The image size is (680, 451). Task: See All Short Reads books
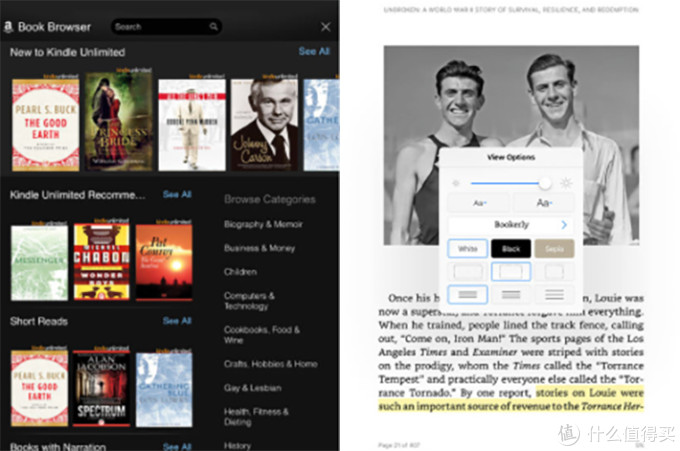point(177,320)
